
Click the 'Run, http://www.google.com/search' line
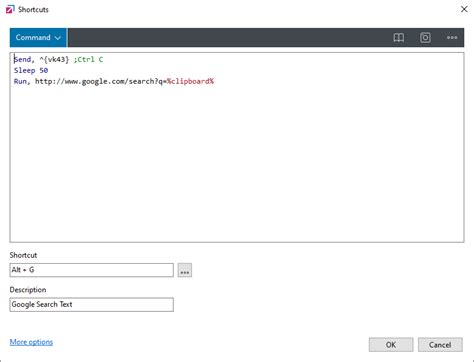pos(114,81)
